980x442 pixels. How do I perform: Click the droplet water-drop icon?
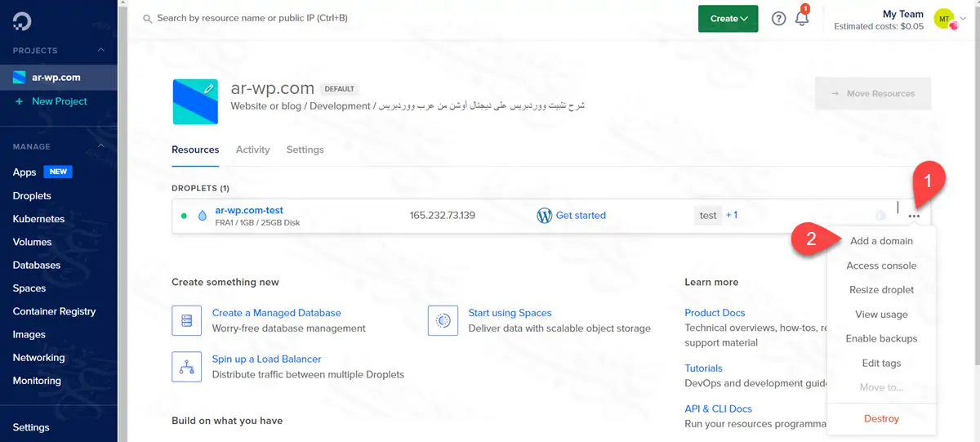(x=203, y=217)
